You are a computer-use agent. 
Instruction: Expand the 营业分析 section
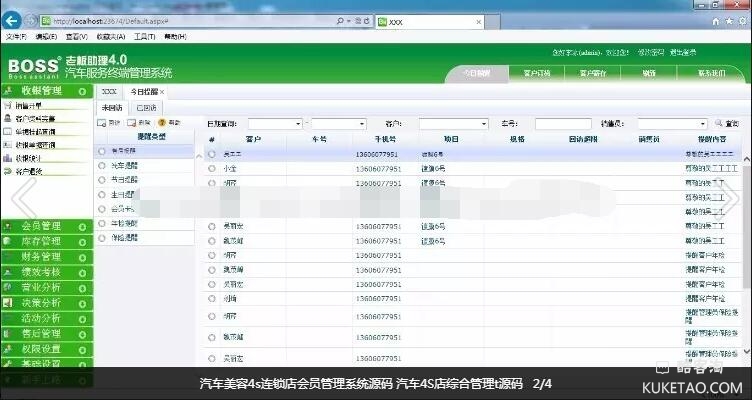82,288
